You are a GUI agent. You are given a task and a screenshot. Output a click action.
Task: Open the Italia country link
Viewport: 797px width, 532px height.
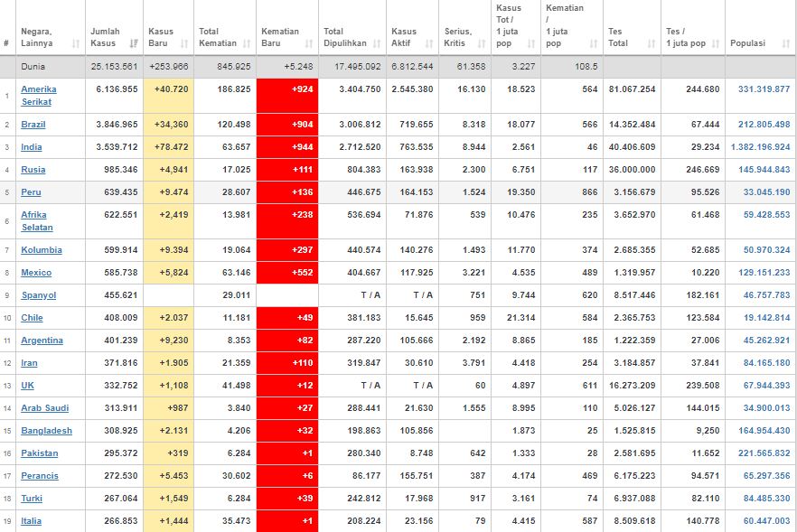31,521
